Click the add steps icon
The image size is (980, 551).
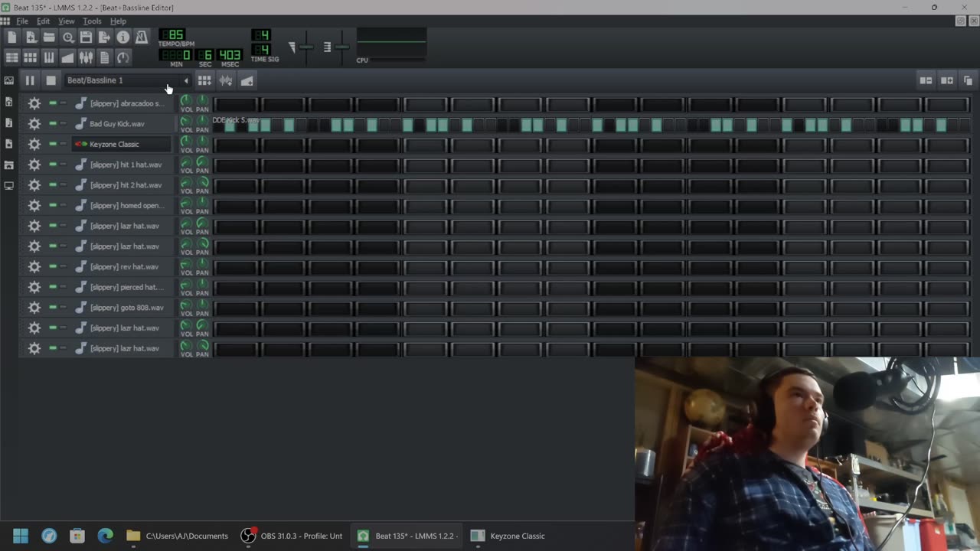(x=947, y=80)
